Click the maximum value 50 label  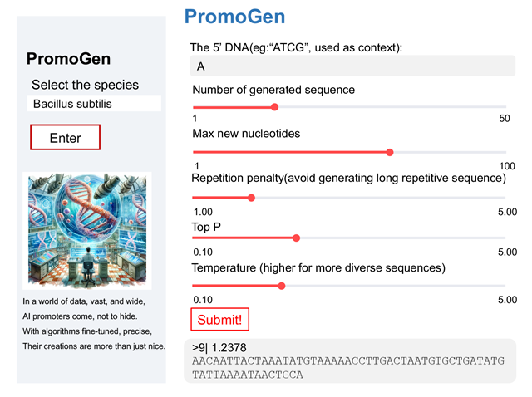point(504,119)
